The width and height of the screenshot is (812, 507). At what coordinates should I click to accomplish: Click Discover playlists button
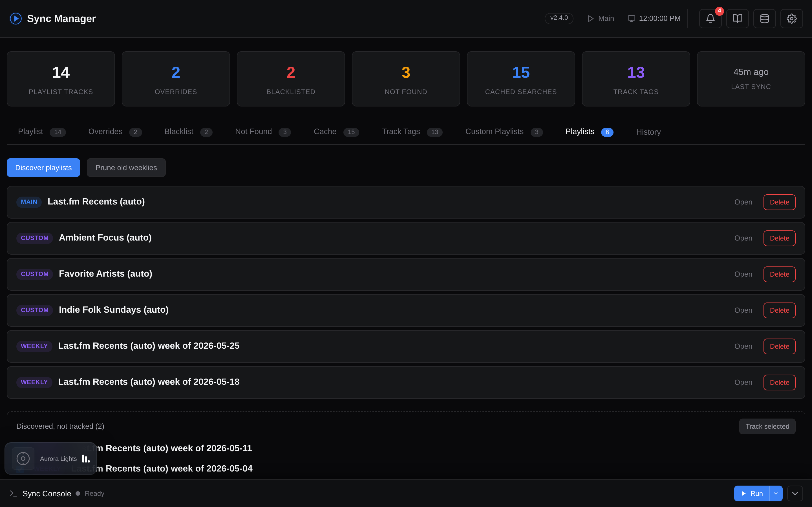click(x=43, y=168)
